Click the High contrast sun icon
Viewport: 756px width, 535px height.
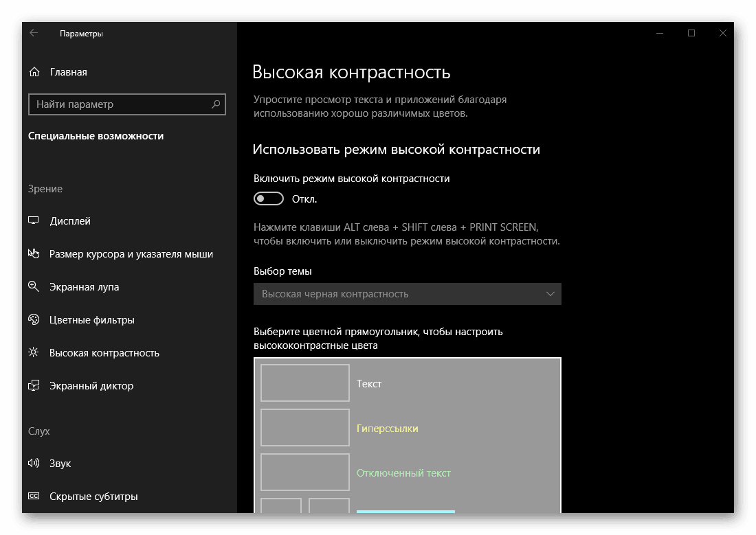tap(33, 352)
